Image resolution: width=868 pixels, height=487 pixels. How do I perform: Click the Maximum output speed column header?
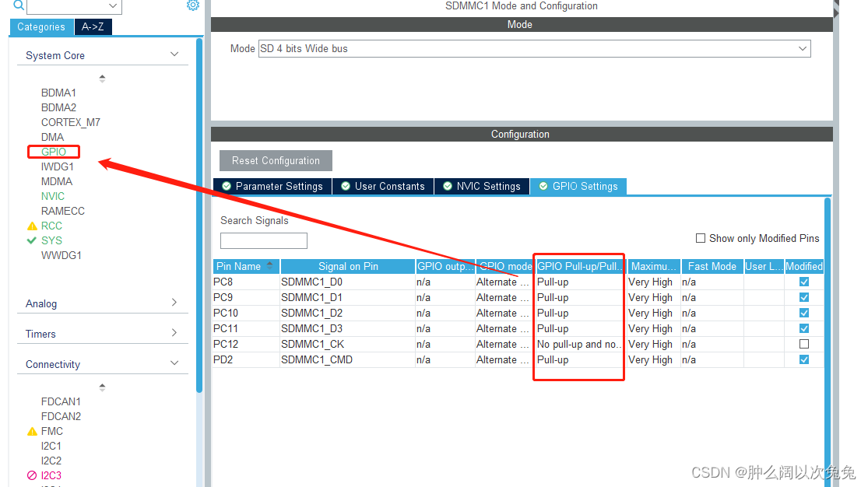[x=653, y=266]
